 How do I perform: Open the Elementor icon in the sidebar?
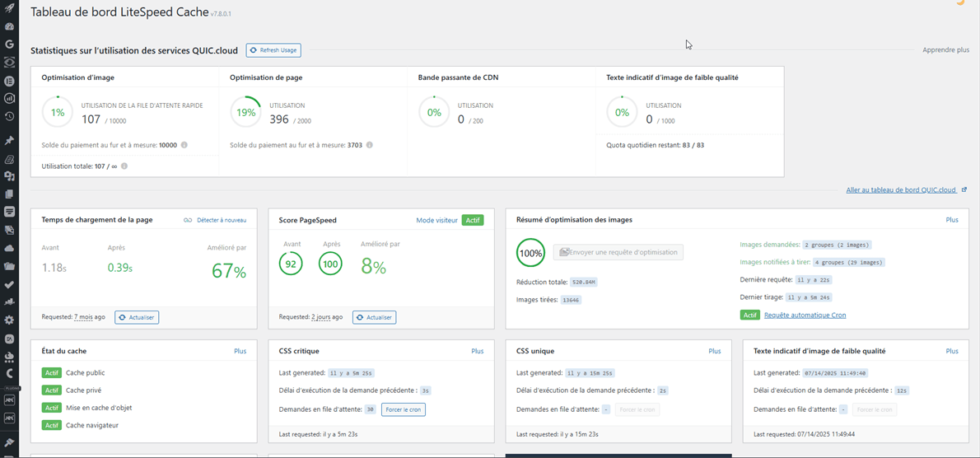9,81
